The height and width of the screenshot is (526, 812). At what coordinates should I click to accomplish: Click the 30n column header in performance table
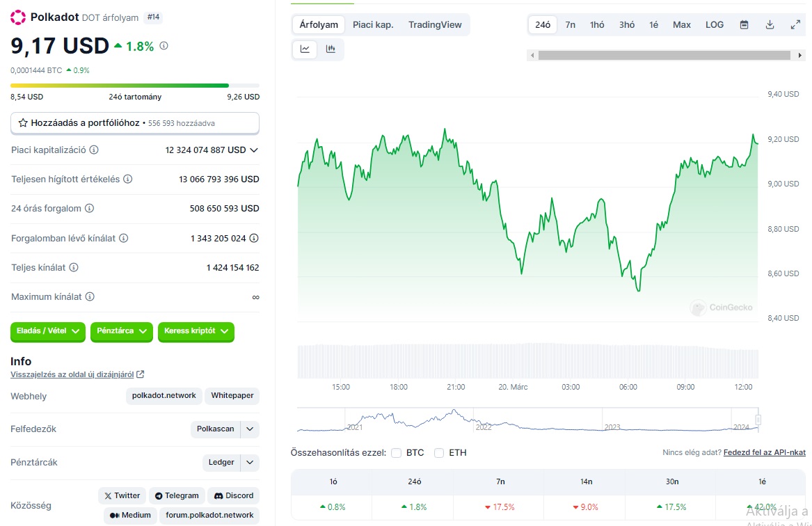(x=672, y=482)
